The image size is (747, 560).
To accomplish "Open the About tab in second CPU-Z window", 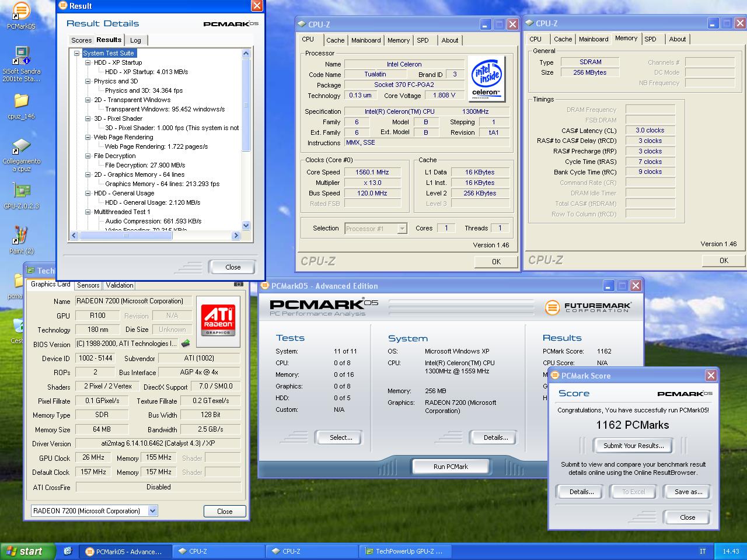I will tap(678, 39).
